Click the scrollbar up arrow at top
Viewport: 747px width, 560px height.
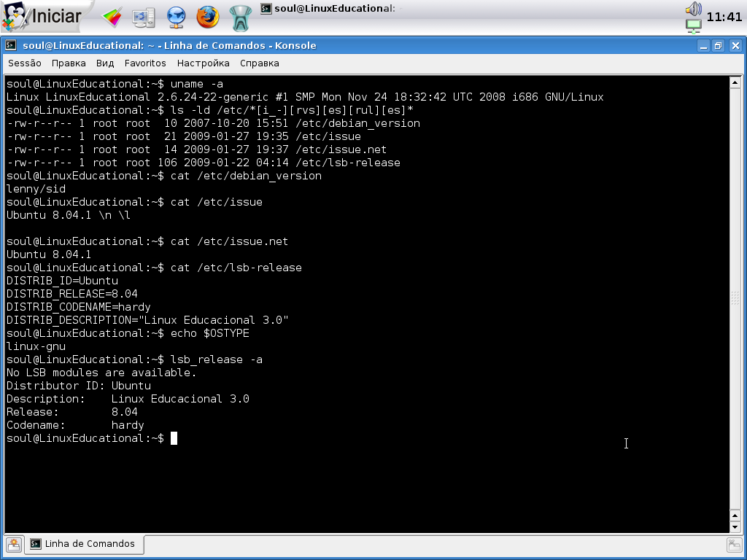coord(735,83)
